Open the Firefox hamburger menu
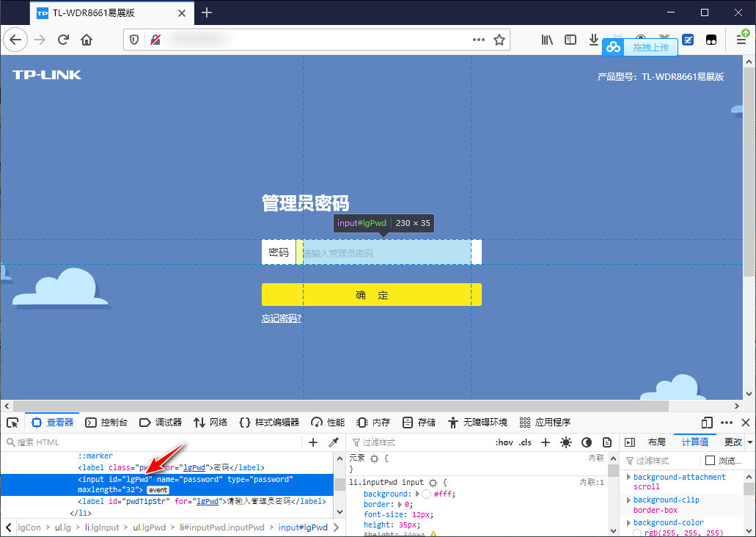Image resolution: width=756 pixels, height=537 pixels. (x=741, y=40)
